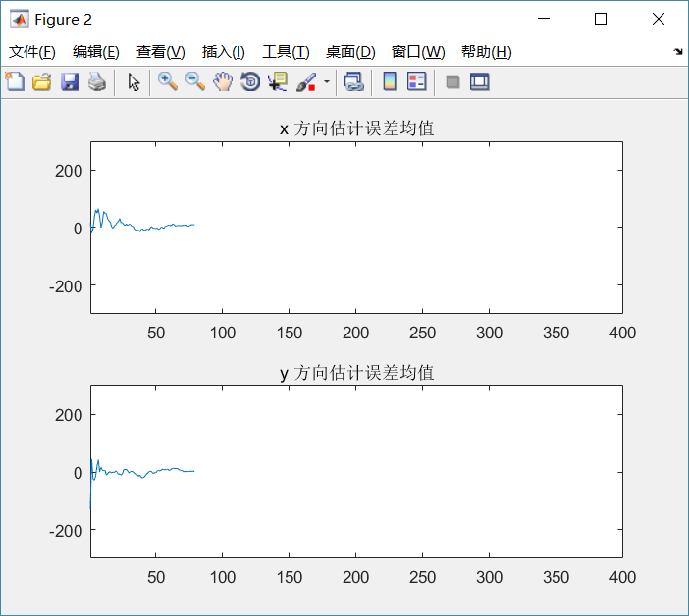Click the New Figure icon
Viewport: 689px width, 616px height.
tap(15, 81)
